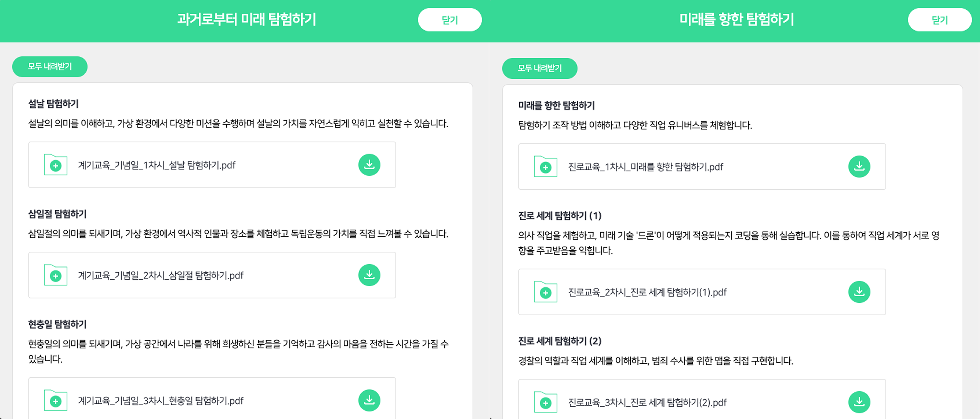Download 계기교육_기념일_1차시_설날 탐험하기.pdf
The height and width of the screenshot is (419, 980).
[x=369, y=165]
